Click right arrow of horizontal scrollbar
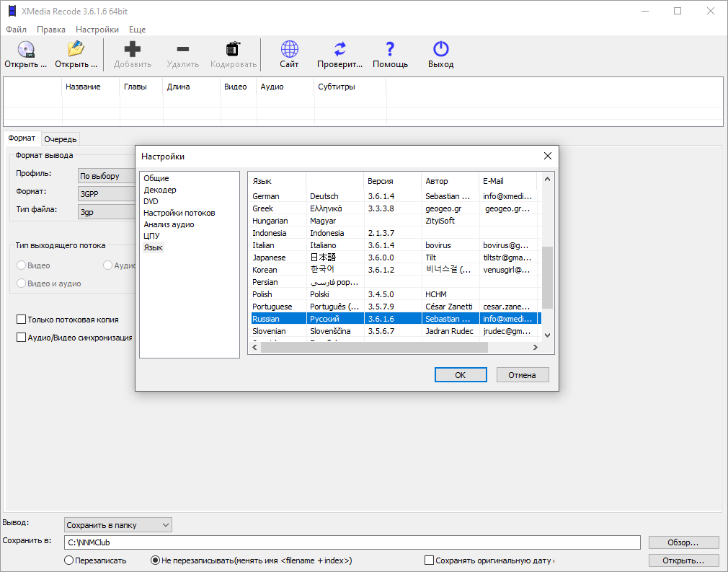The image size is (728, 572). (x=536, y=347)
